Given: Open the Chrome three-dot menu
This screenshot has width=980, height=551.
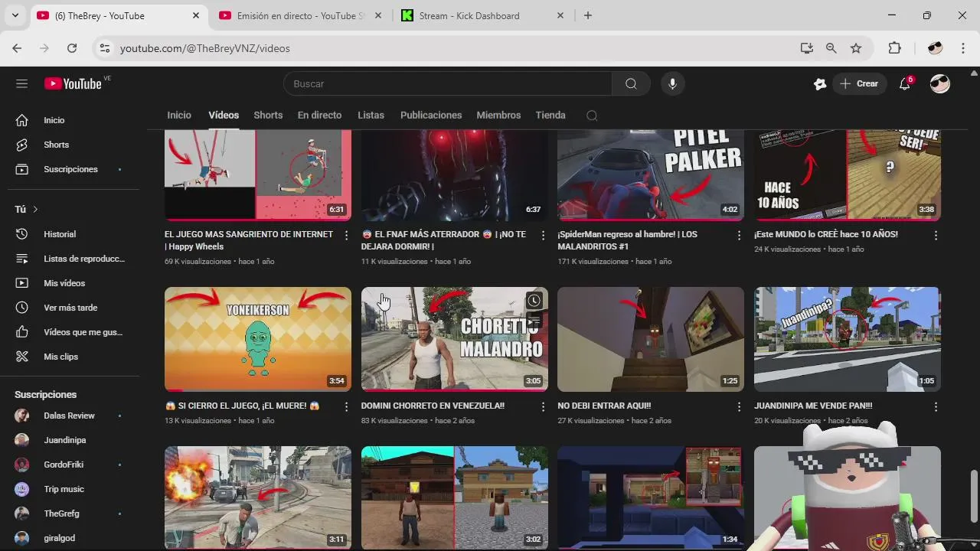Looking at the screenshot, I should pyautogui.click(x=962, y=48).
